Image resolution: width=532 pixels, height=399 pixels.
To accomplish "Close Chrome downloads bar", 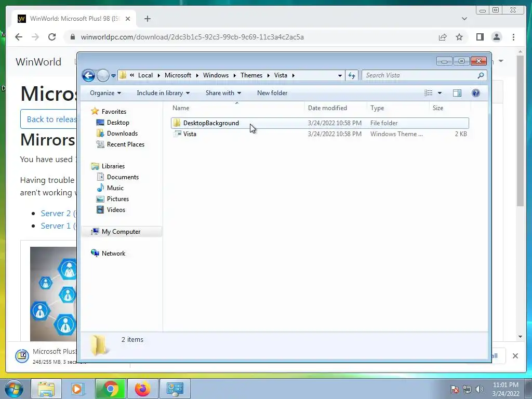I will pos(515,356).
